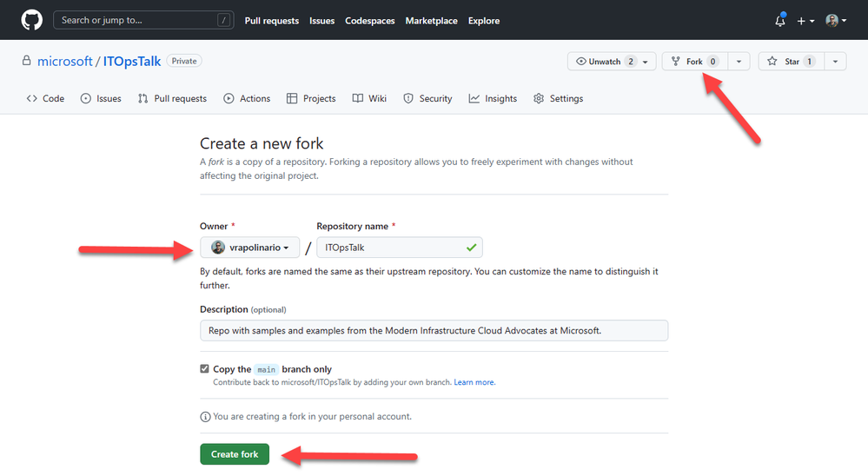Switch to the Insights tab
The width and height of the screenshot is (868, 476).
[493, 99]
